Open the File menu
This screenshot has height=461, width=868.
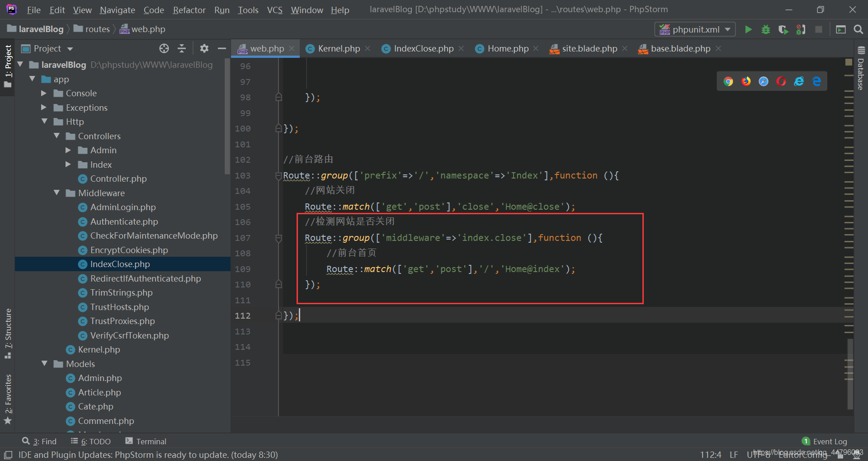coord(33,9)
